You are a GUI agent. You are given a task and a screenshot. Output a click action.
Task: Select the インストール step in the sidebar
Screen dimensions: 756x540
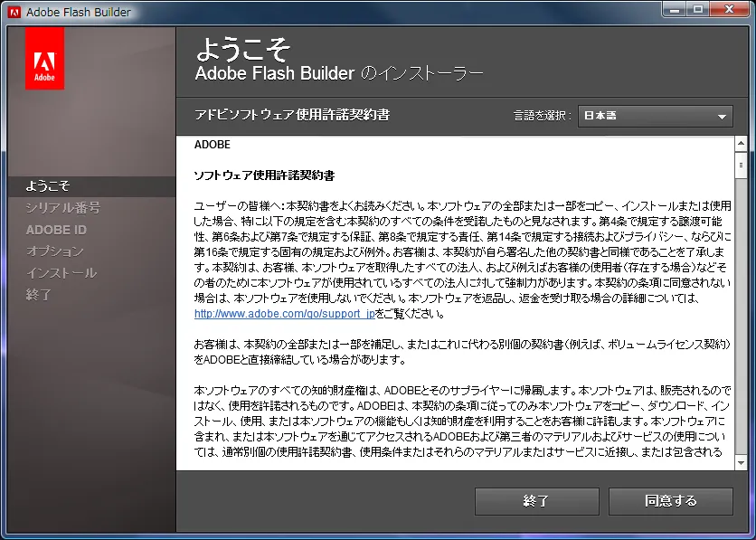[61, 273]
